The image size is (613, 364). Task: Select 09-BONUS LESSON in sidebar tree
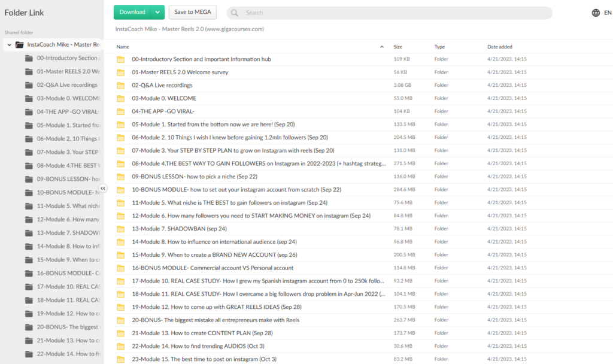click(67, 179)
